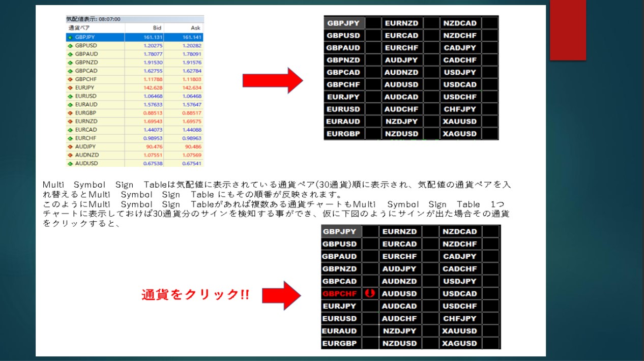Click the Bid column header

pyautogui.click(x=144, y=28)
